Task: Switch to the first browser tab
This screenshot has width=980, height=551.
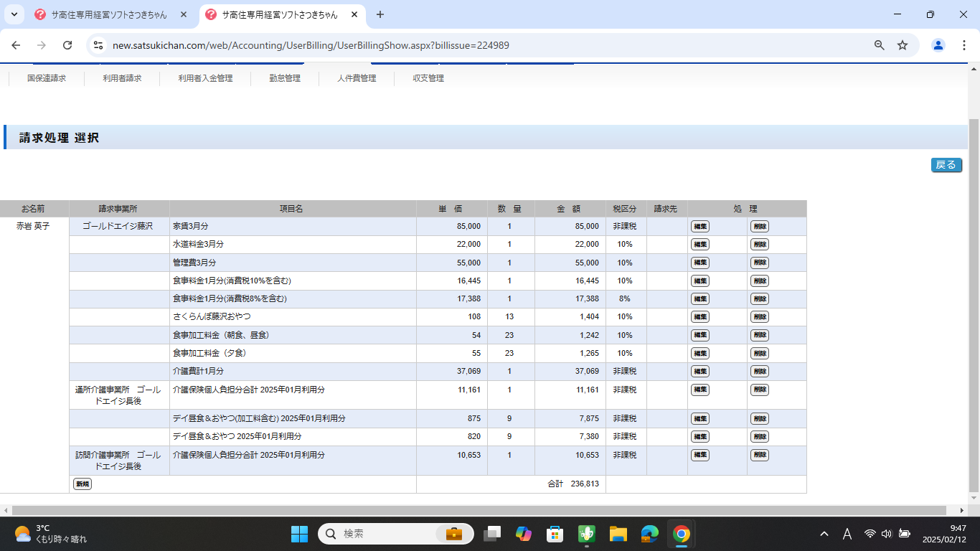Action: pos(109,14)
